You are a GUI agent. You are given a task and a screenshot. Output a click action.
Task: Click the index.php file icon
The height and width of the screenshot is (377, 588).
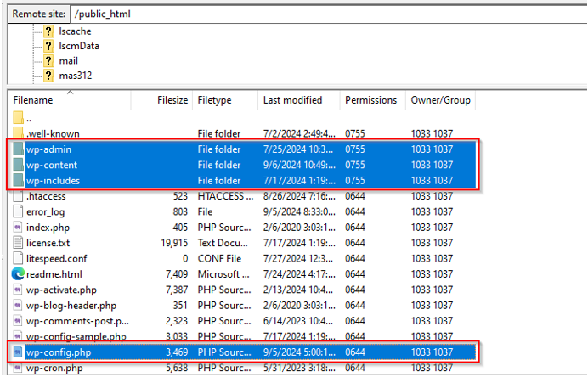tap(19, 227)
